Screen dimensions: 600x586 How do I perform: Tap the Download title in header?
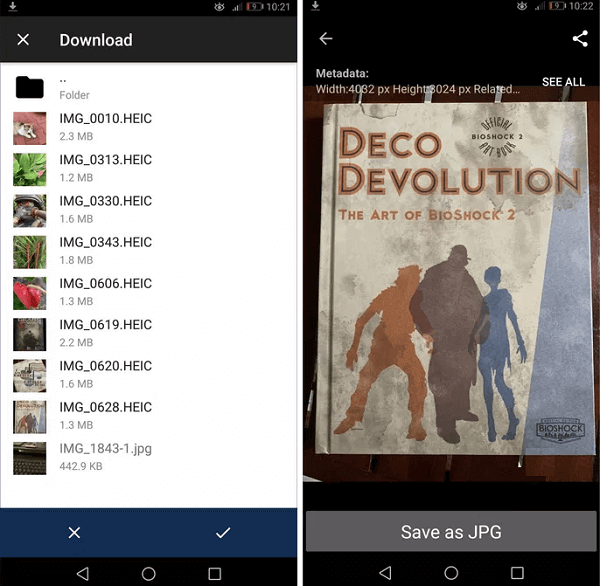96,40
